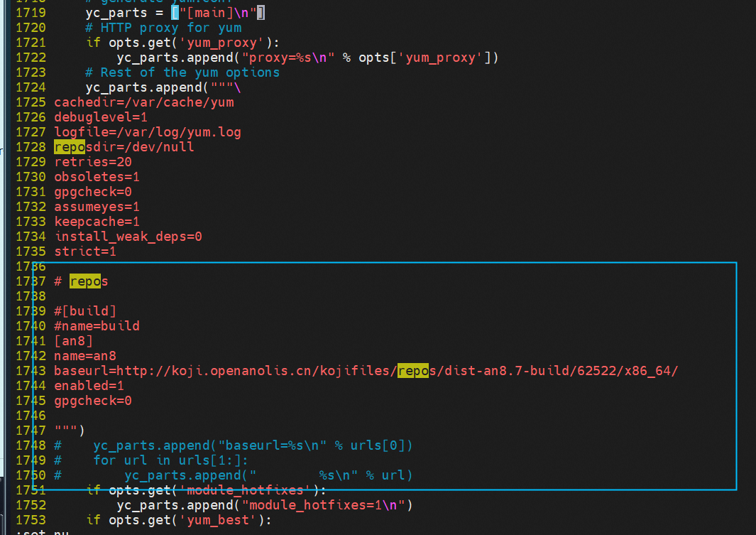Click the '# HTTP proxy for yum' comment
The height and width of the screenshot is (535, 756).
[x=163, y=28]
